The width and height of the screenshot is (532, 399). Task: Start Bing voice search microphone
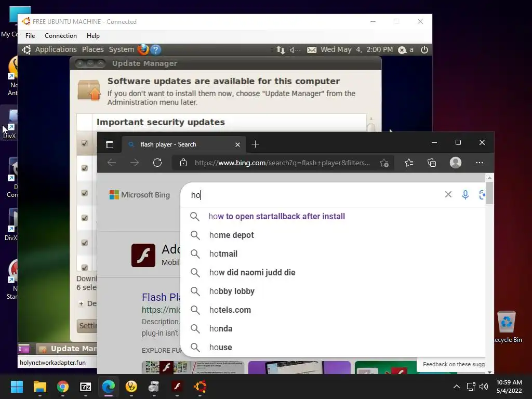click(465, 194)
